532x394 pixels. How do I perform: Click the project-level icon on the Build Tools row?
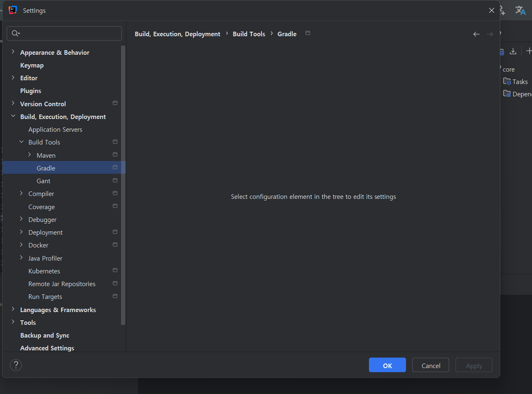click(115, 142)
